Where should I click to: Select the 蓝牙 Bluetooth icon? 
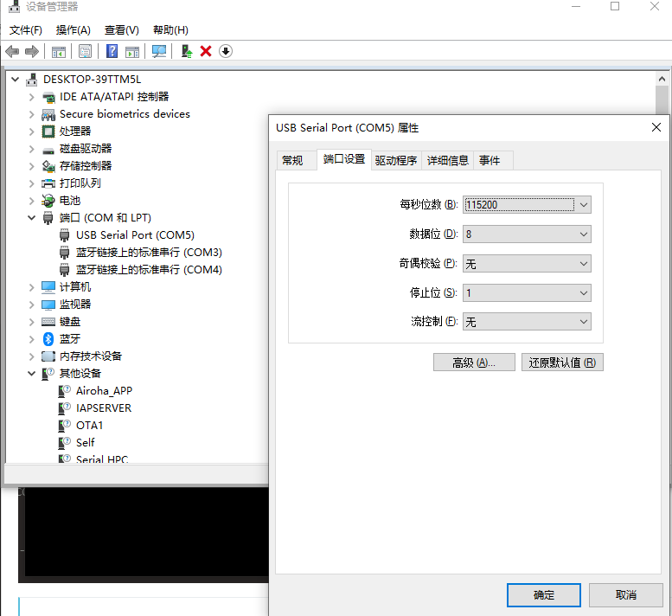point(48,339)
